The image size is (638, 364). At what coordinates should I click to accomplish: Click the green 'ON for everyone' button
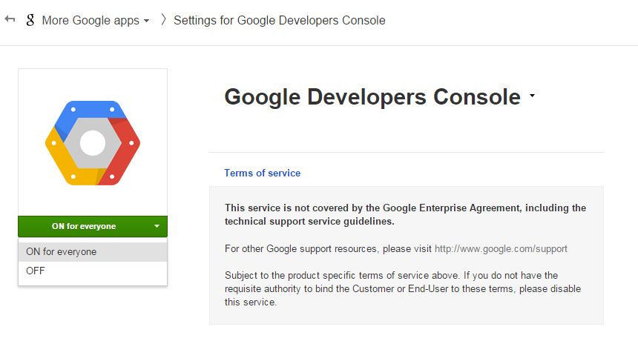point(83,226)
